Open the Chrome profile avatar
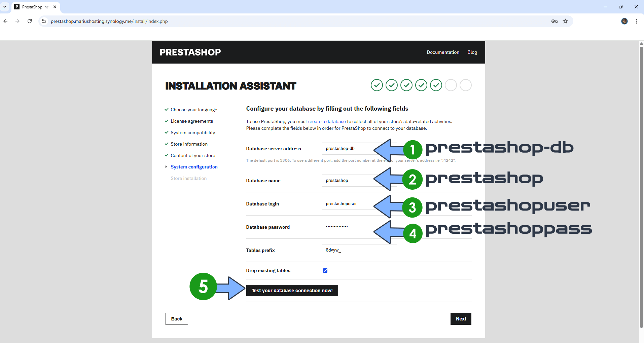The height and width of the screenshot is (343, 644). (624, 21)
